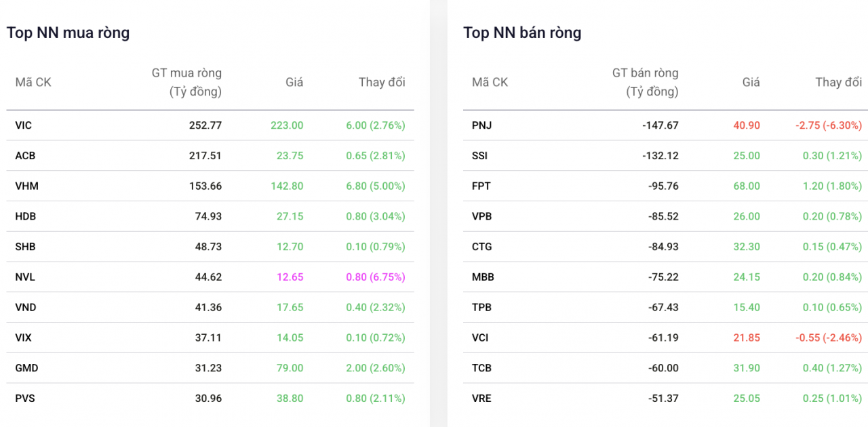Click VPB stock code

(482, 216)
